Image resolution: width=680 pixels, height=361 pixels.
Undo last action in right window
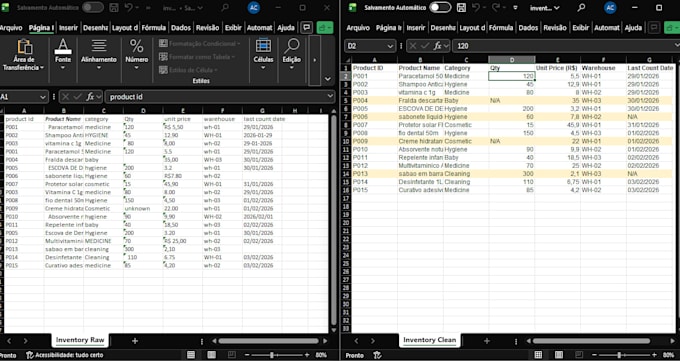pyautogui.click(x=476, y=7)
